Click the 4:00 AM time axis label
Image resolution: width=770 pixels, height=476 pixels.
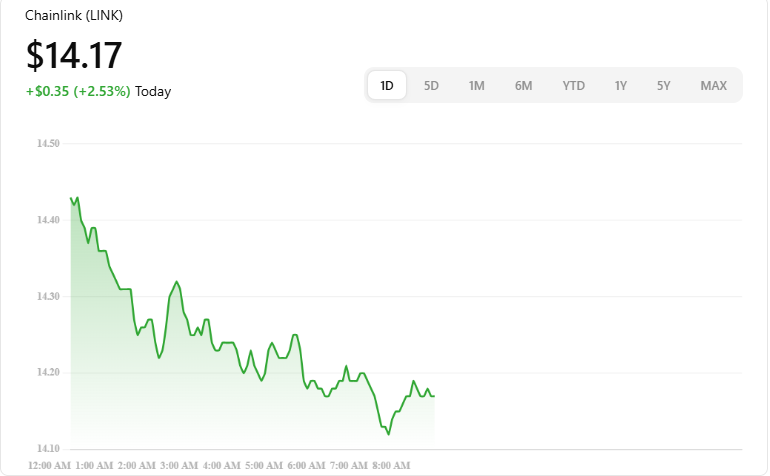pos(223,466)
